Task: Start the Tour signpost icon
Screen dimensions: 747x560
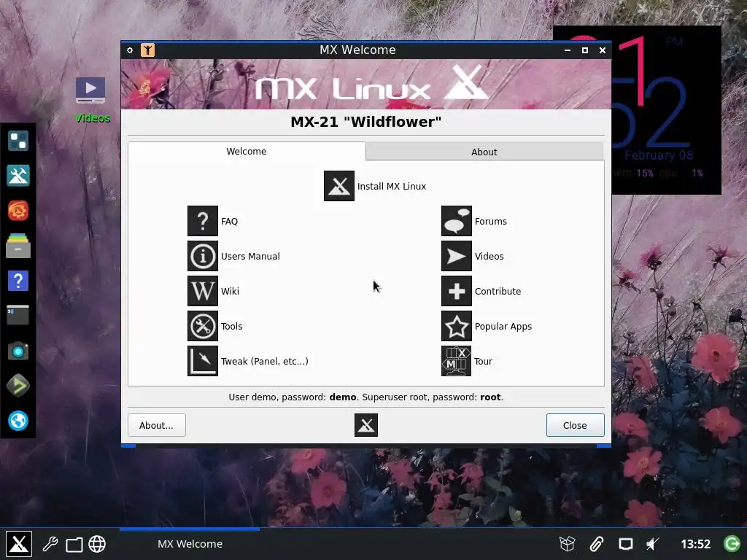Action: click(x=457, y=361)
